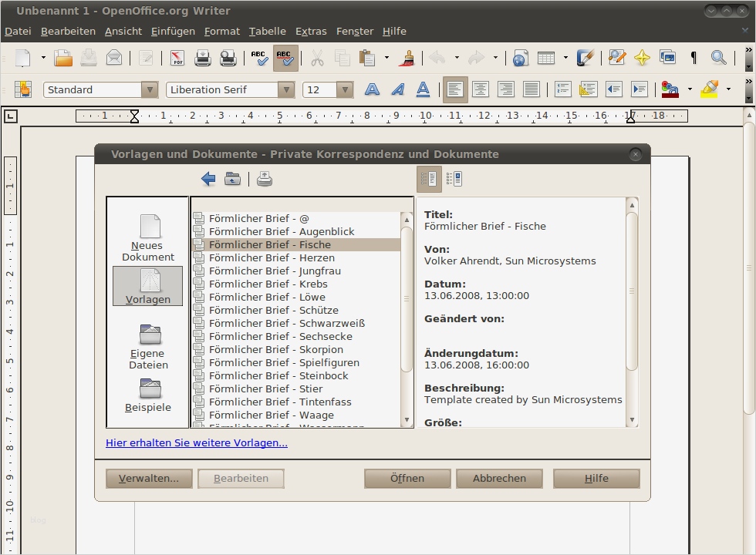Screen dimensions: 756x555
Task: Toggle nonprinting characters pilcrow
Action: pos(693,58)
